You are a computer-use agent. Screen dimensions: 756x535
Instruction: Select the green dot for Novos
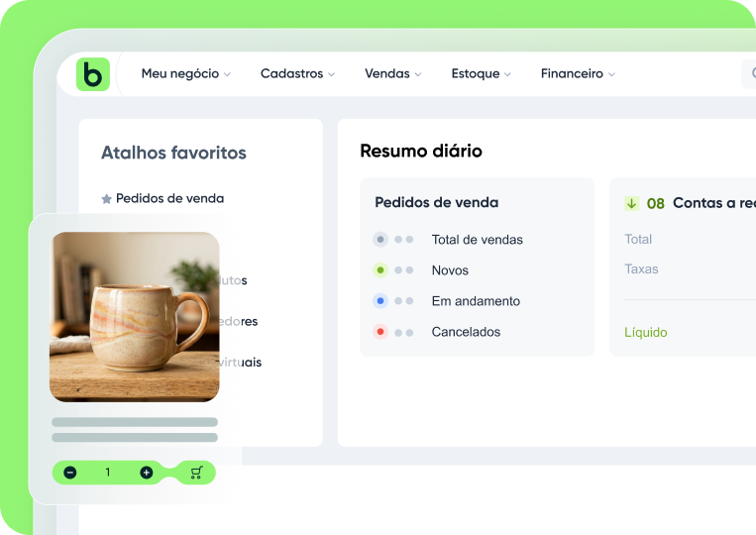coord(380,270)
